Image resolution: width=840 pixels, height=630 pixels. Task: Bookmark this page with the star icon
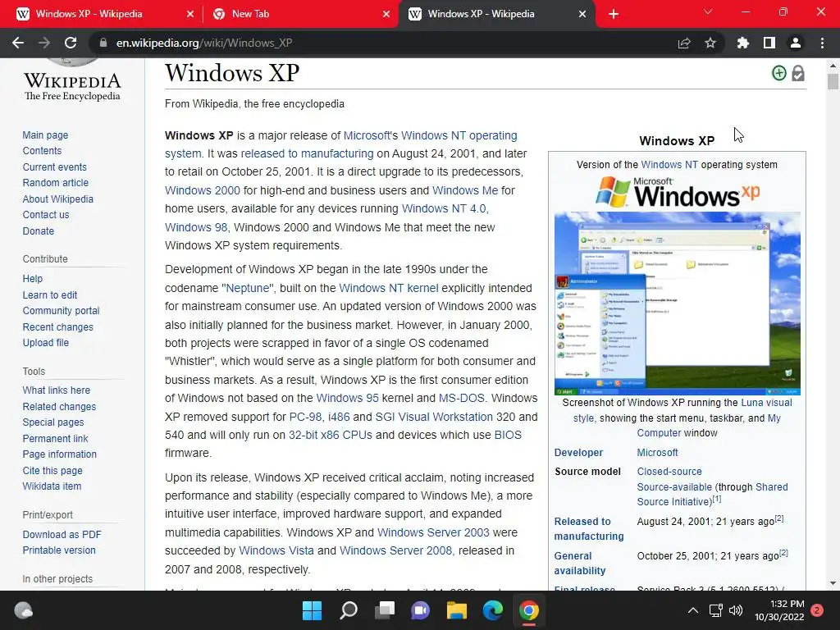coord(710,43)
